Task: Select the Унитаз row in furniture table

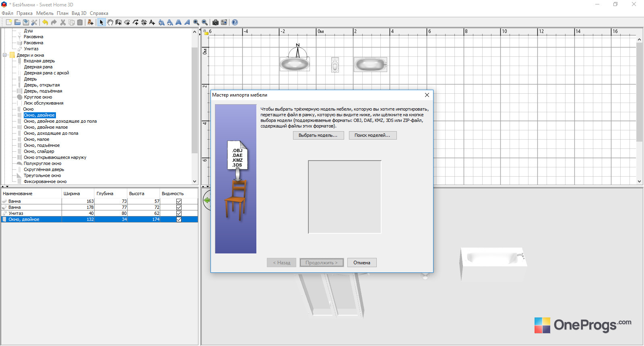Action: pyautogui.click(x=99, y=213)
